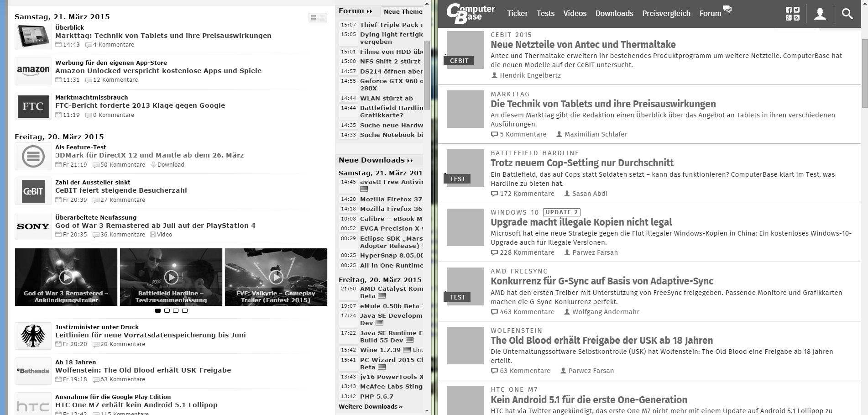Click the tablet thumbnail of Markttag article
Screen dimensions: 868x415
[33, 37]
